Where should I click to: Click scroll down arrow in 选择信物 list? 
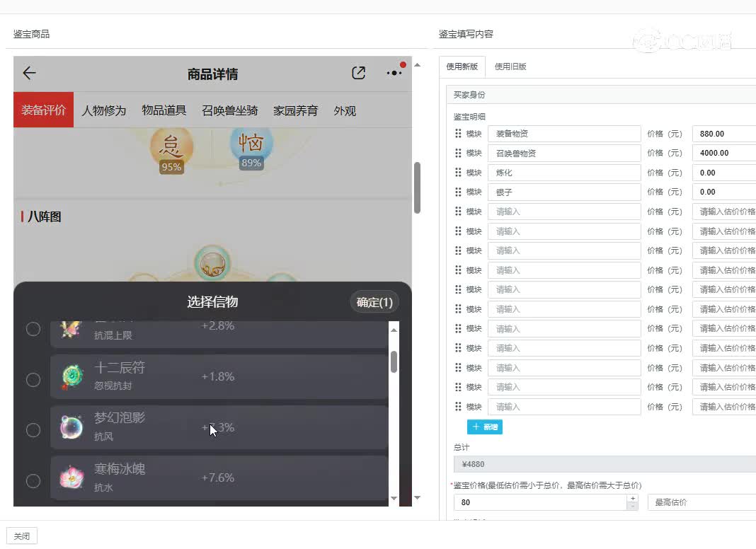pos(394,498)
